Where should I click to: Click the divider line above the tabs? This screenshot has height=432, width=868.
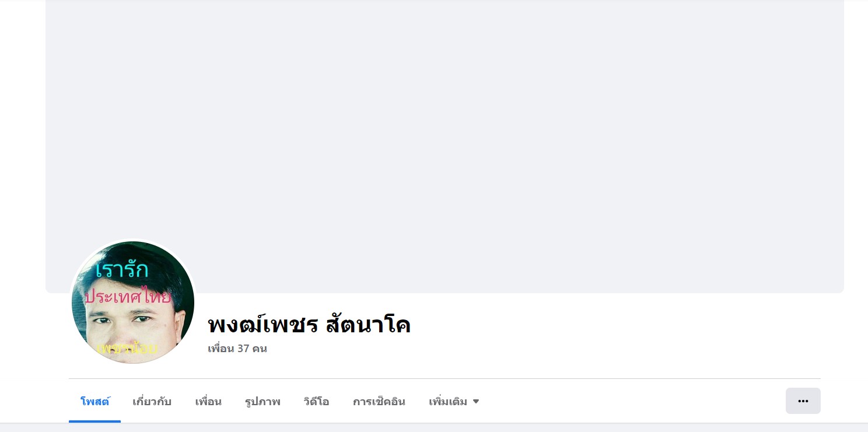click(444, 378)
